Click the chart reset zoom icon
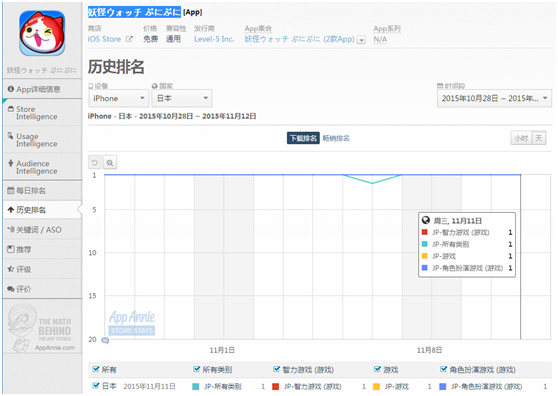 (x=95, y=163)
